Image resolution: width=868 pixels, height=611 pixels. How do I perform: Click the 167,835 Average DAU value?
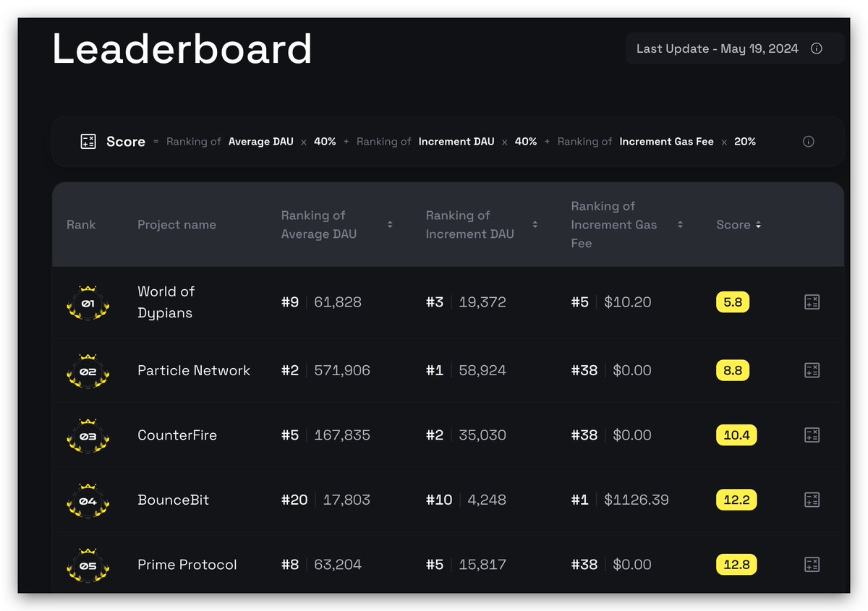342,435
